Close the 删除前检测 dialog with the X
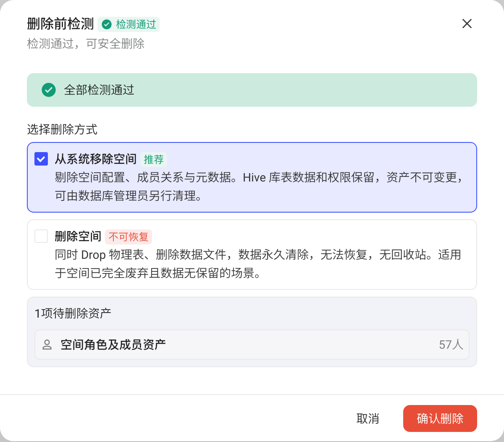The image size is (504, 442). click(x=467, y=24)
